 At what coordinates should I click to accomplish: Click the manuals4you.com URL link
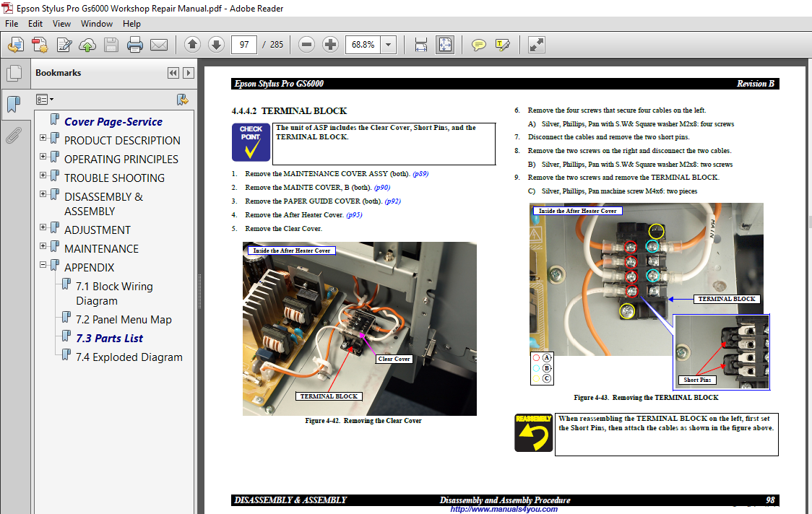[504, 509]
